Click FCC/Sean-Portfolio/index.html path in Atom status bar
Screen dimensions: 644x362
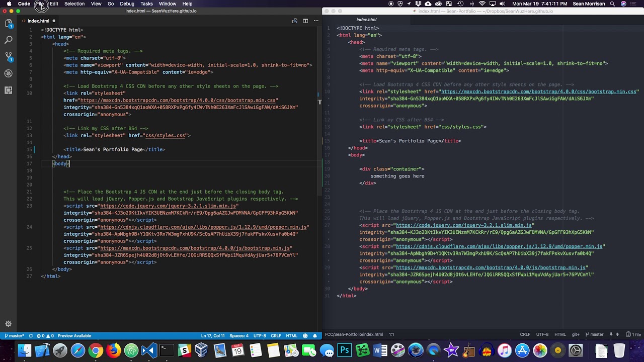click(354, 334)
